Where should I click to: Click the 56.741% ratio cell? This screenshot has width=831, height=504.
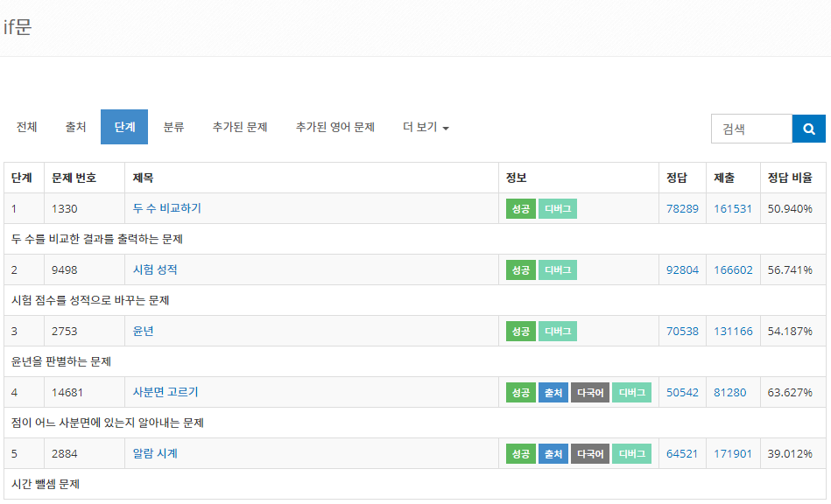tap(792, 270)
